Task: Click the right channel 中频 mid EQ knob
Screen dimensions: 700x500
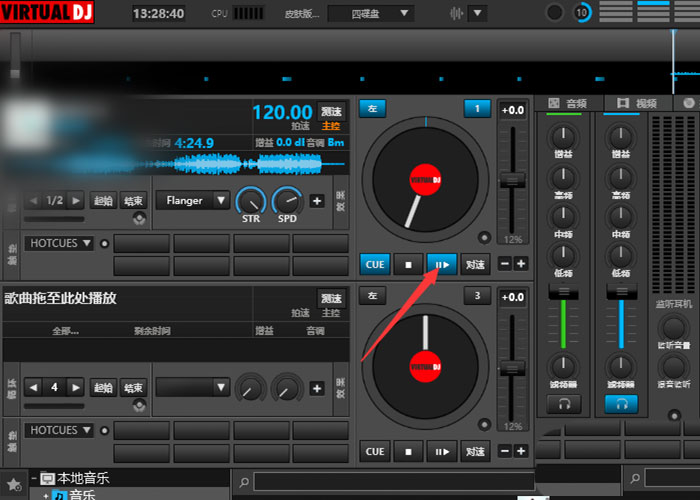Action: point(621,216)
